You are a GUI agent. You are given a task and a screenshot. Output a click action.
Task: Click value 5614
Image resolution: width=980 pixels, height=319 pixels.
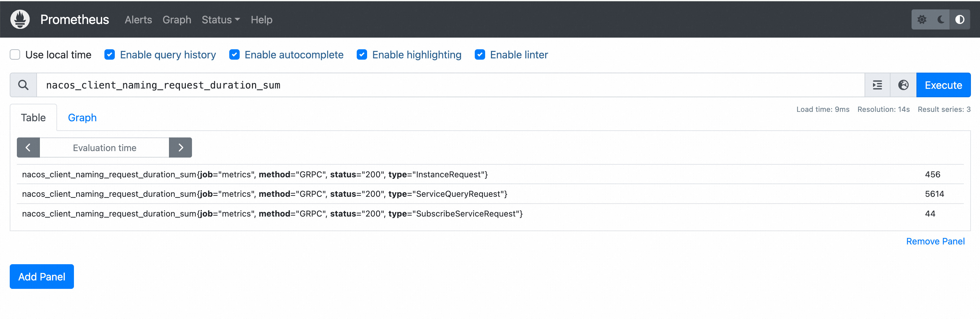coord(934,194)
